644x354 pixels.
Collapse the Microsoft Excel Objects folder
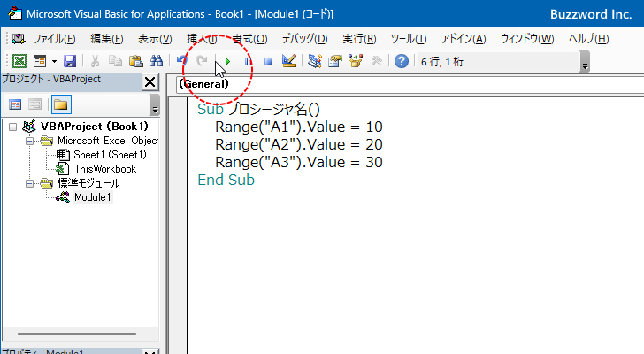[29, 142]
